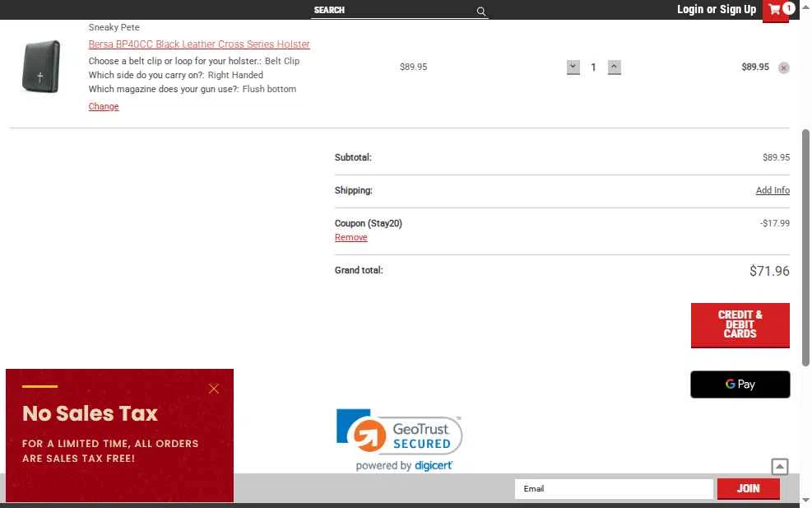Click the No Sales Tax heading

point(90,413)
